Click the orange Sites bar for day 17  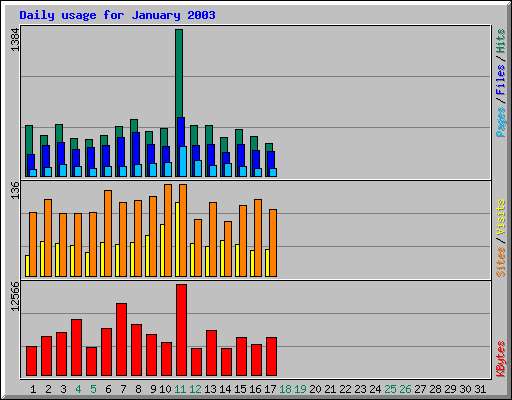pyautogui.click(x=273, y=243)
